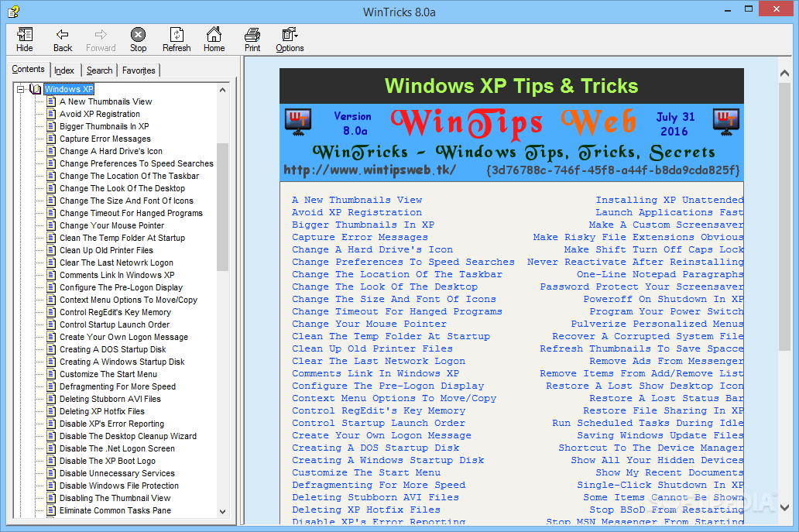Follow the Installing XP Unattended link

(x=670, y=200)
